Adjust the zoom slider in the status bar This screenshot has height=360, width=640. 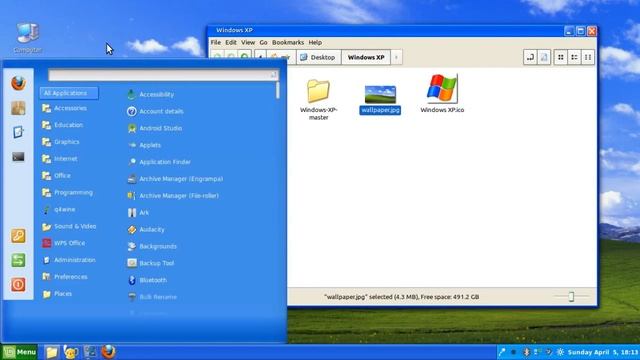(x=571, y=297)
